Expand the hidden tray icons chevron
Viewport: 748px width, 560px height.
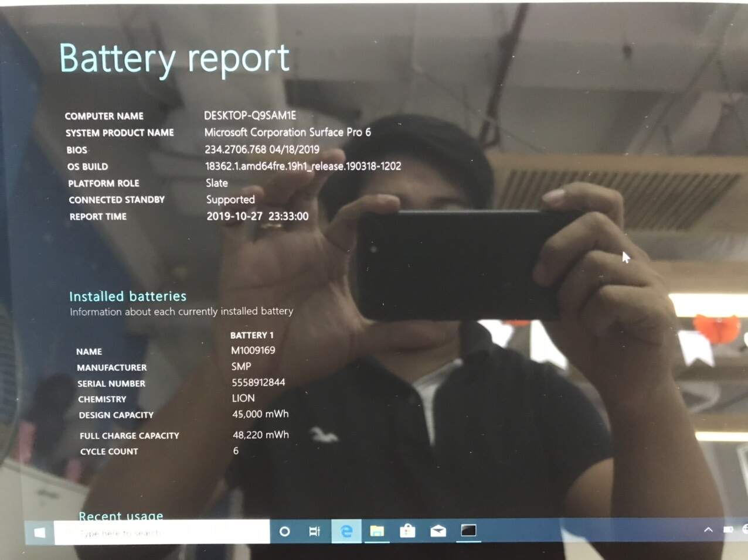708,530
